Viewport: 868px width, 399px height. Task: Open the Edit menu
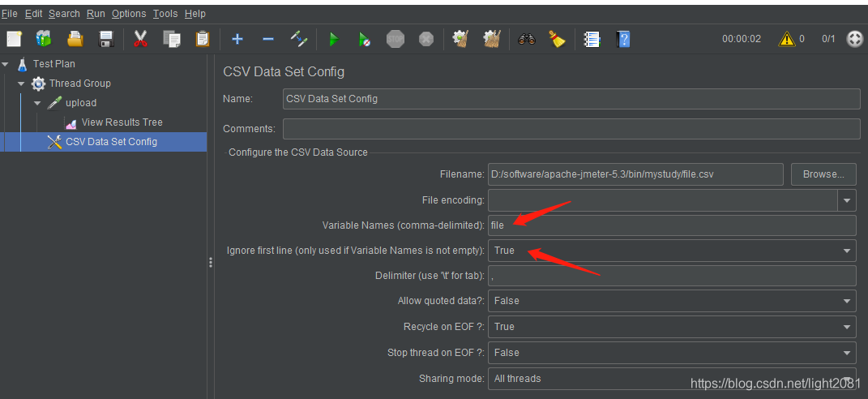tap(34, 13)
